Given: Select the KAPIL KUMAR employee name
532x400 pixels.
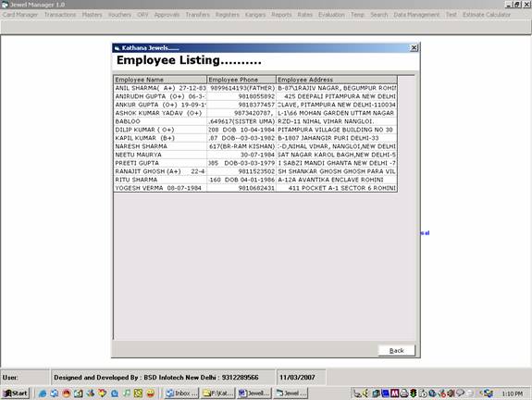Looking at the screenshot, I should (160, 138).
